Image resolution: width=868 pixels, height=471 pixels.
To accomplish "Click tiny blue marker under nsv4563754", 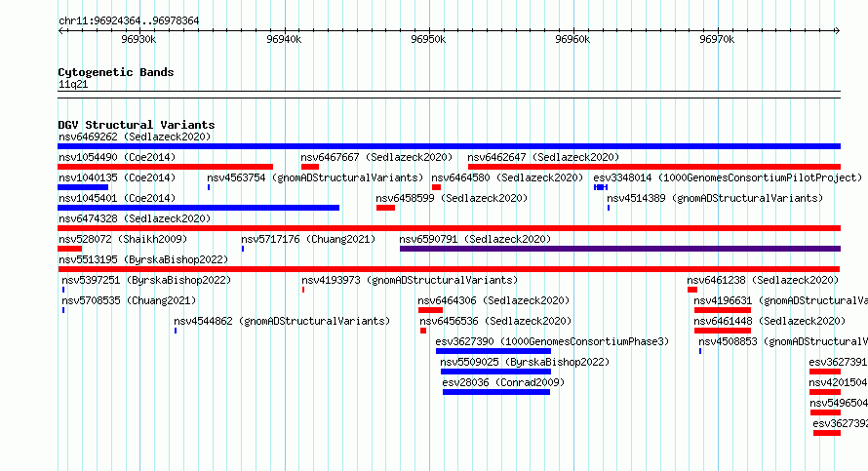I will tap(209, 187).
